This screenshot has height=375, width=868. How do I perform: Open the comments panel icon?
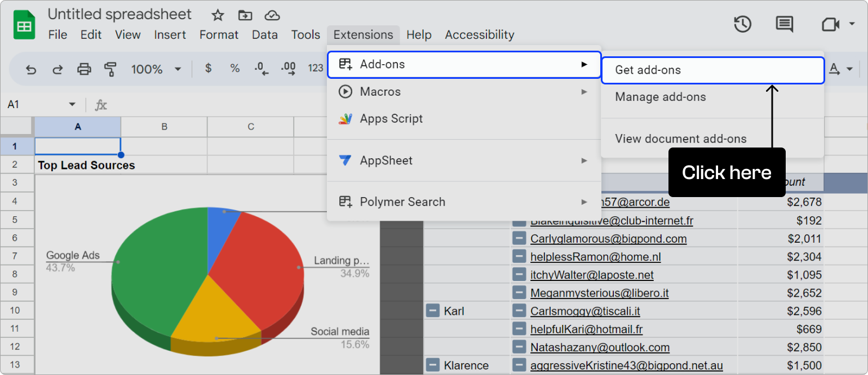784,24
